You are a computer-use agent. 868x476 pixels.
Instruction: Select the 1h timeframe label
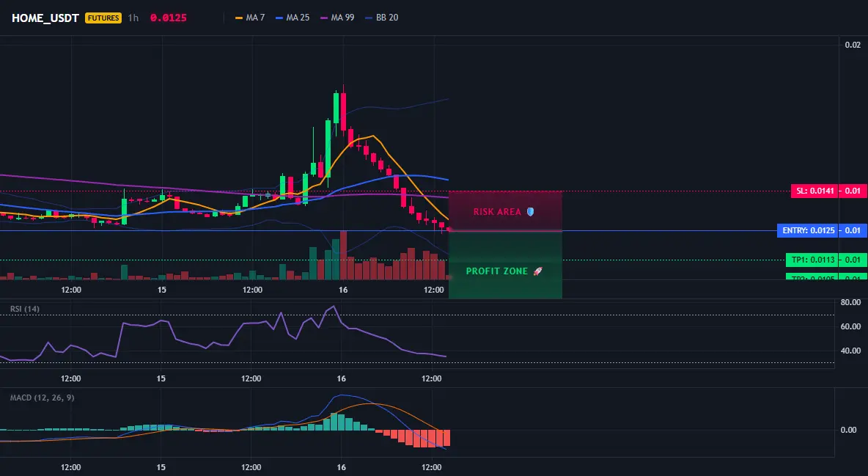(133, 18)
